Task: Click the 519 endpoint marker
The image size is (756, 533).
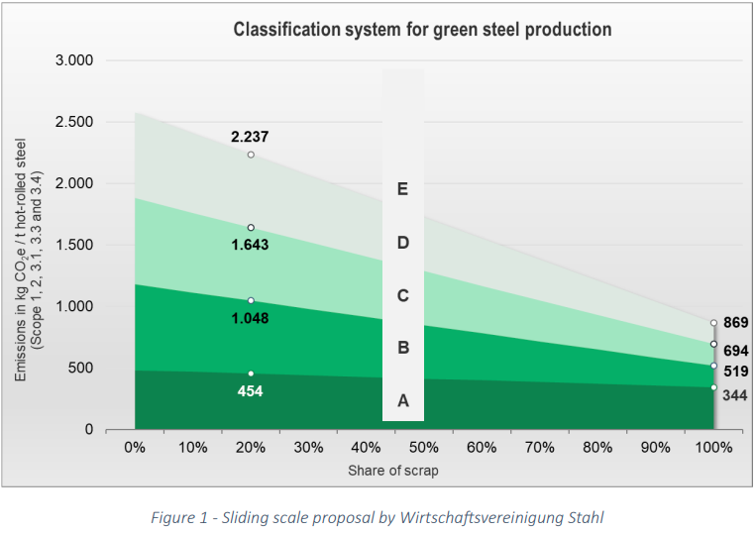Action: point(713,366)
